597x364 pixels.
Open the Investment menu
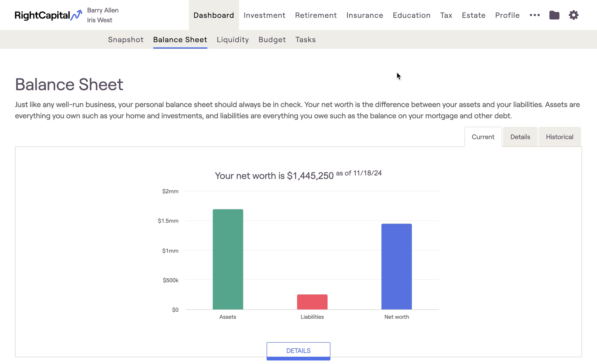[264, 15]
